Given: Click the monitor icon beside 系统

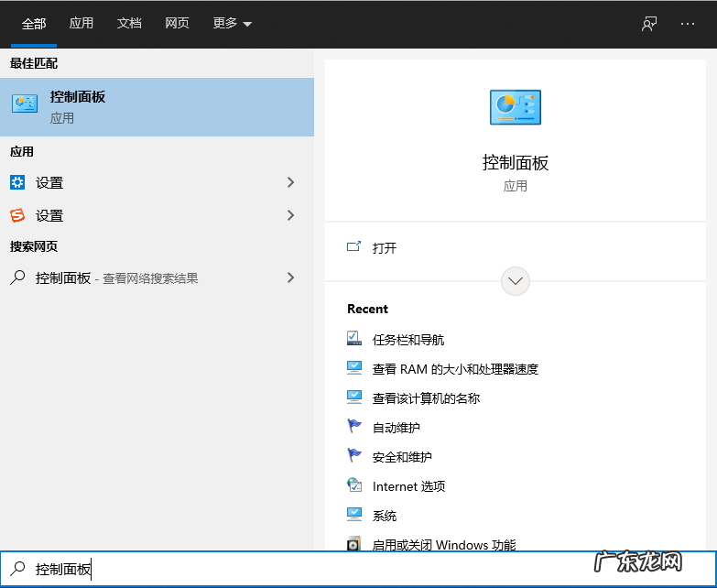Looking at the screenshot, I should pos(354,515).
